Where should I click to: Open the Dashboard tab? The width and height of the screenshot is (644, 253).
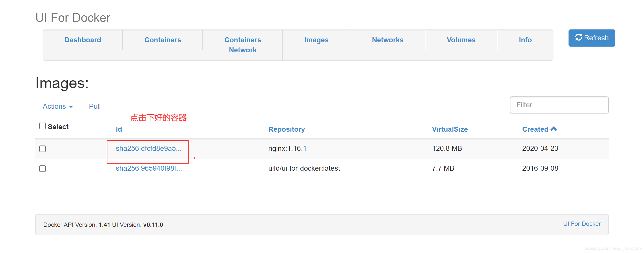click(83, 40)
